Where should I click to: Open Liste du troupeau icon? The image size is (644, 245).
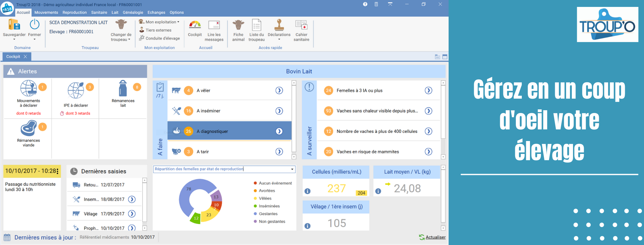tap(257, 24)
